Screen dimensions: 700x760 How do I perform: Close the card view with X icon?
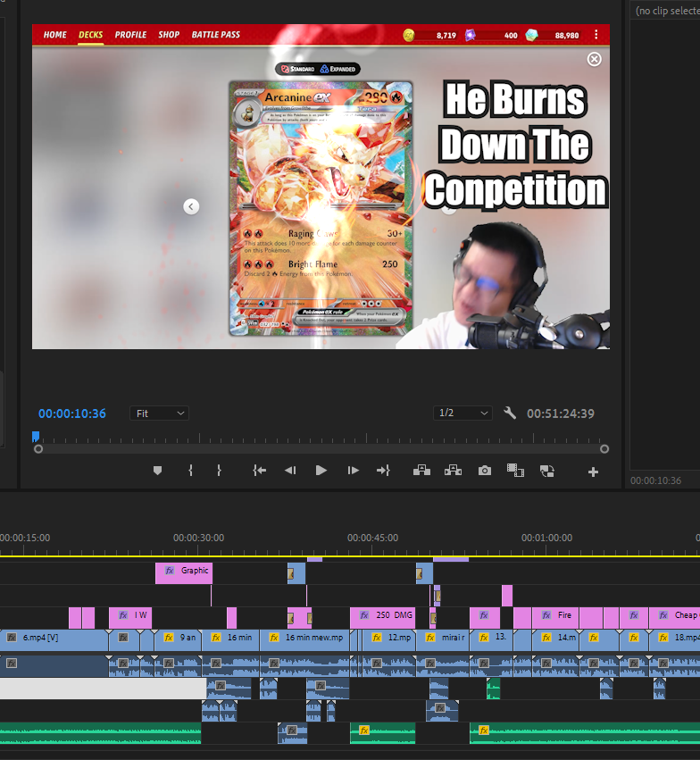coord(595,59)
